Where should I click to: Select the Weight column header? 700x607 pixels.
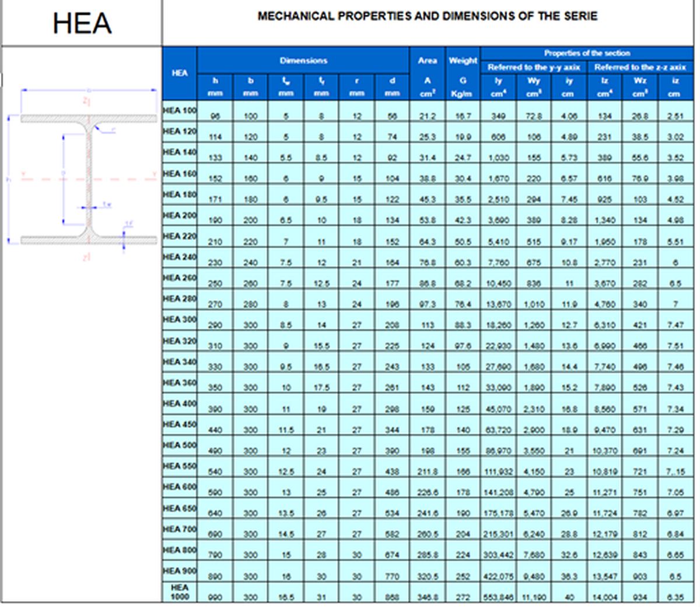click(463, 61)
